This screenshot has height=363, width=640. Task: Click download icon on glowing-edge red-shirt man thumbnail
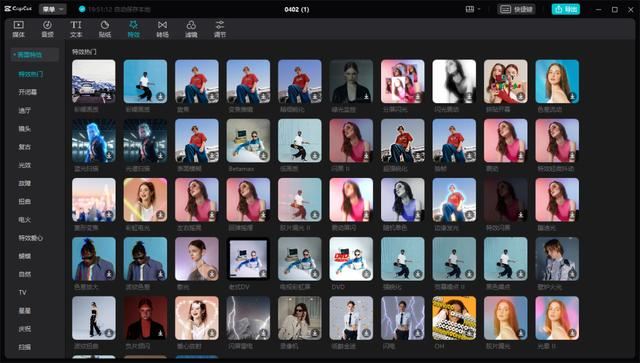pos(469,215)
